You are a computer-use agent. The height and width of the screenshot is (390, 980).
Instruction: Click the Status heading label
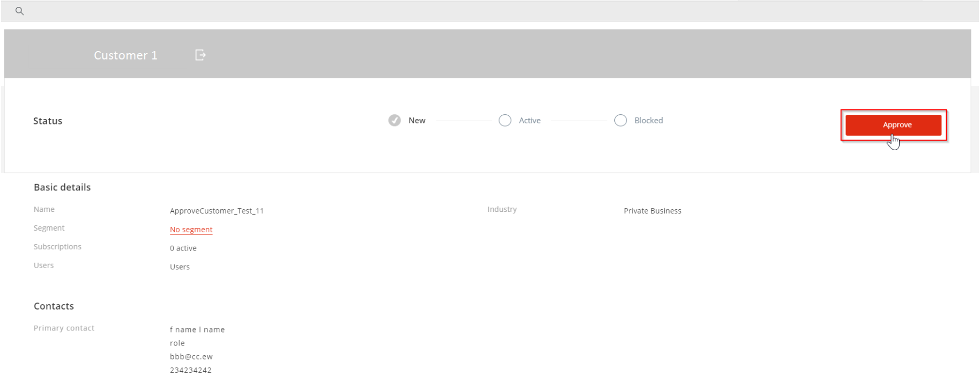pos(48,121)
